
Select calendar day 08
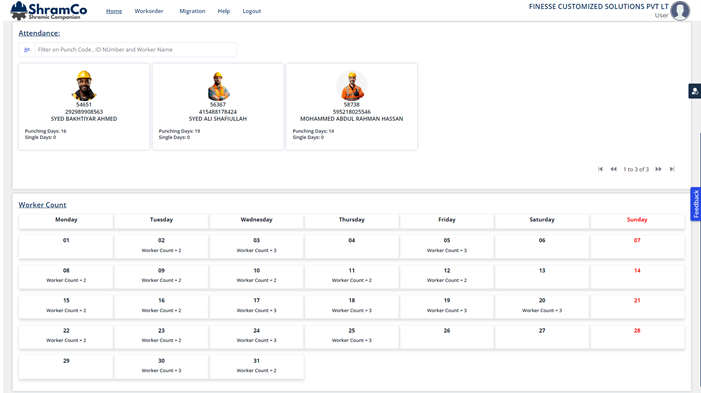click(x=66, y=276)
